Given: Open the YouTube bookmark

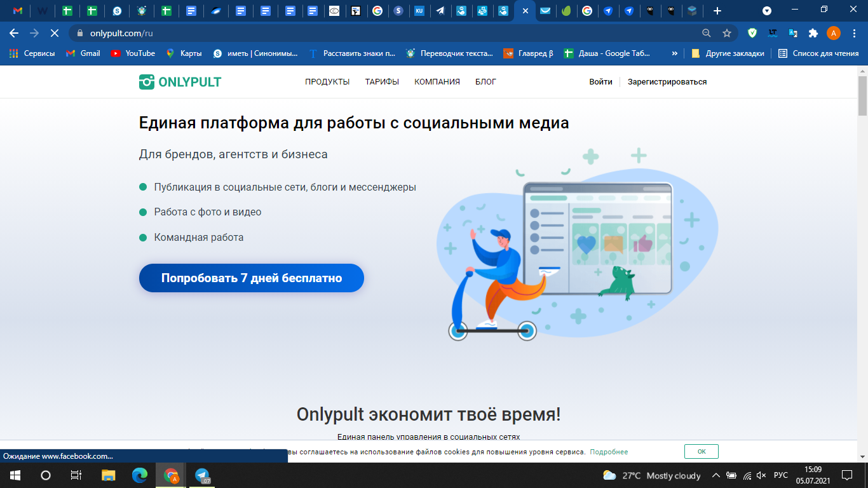Looking at the screenshot, I should tap(133, 53).
